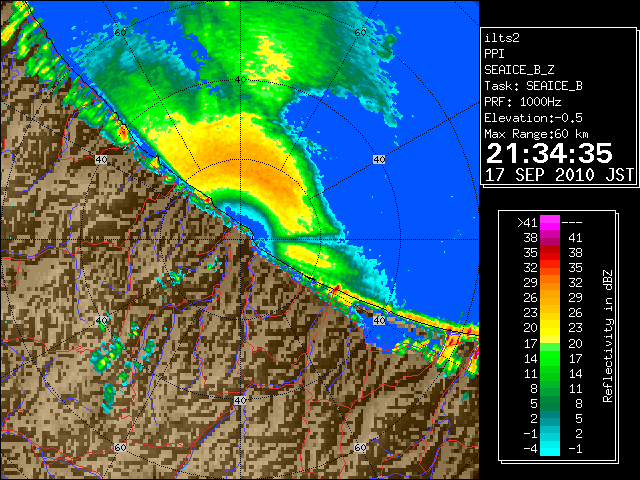This screenshot has width=640, height=480.
Task: Select the 'Task: SEAICE_B' line
Action: (x=533, y=86)
